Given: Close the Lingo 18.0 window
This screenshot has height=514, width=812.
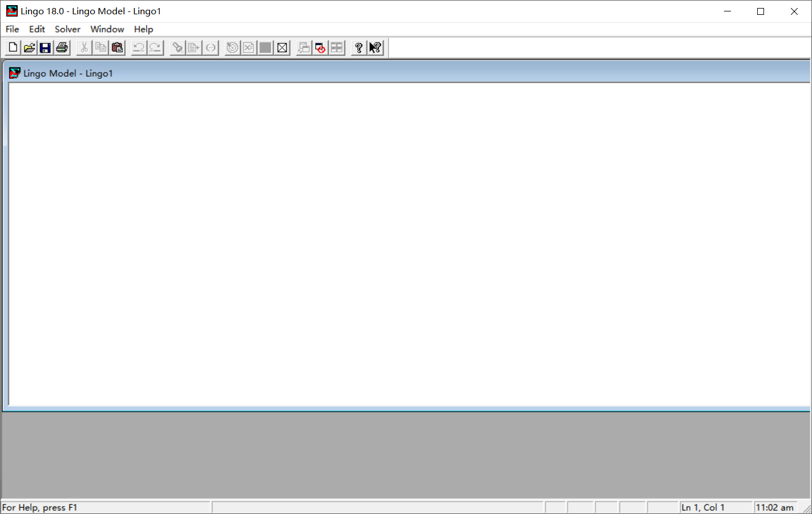Looking at the screenshot, I should pyautogui.click(x=794, y=11).
